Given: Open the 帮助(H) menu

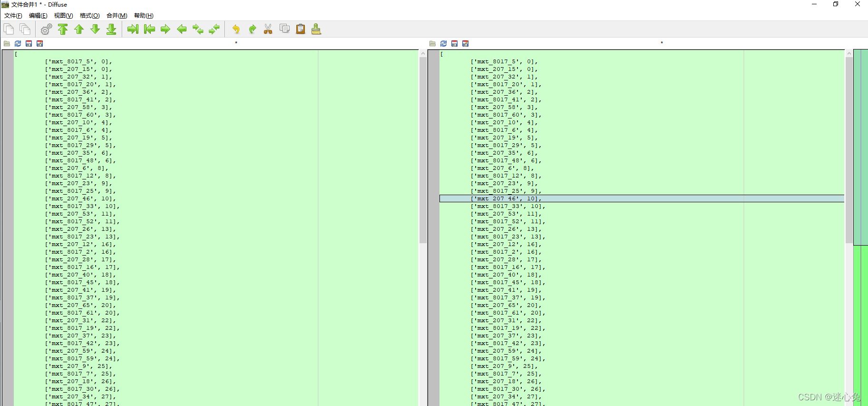Looking at the screenshot, I should (144, 16).
